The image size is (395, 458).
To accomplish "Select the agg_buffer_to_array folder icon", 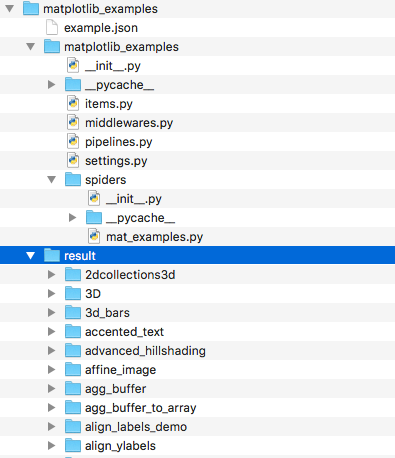I will [x=73, y=407].
